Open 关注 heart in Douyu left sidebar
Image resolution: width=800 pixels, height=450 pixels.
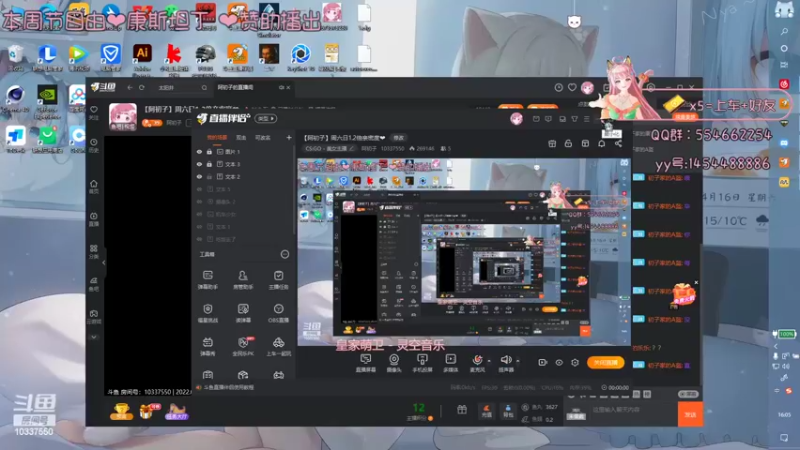tap(94, 113)
